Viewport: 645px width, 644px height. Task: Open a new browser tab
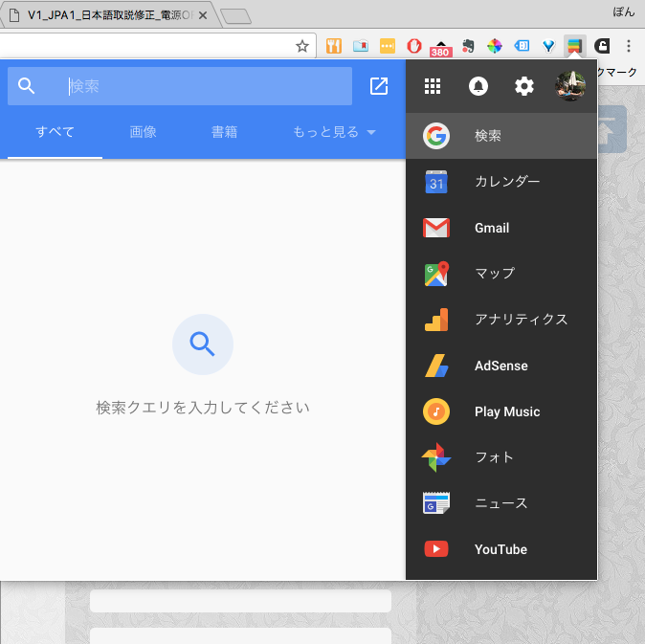tap(236, 16)
